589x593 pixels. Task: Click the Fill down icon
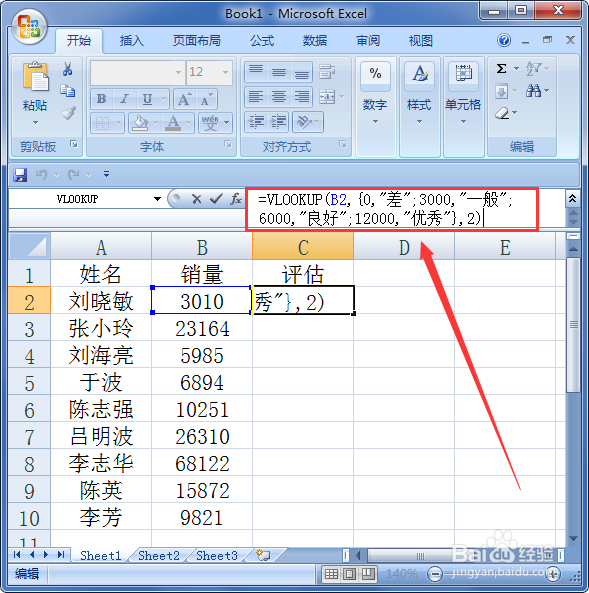(x=502, y=91)
